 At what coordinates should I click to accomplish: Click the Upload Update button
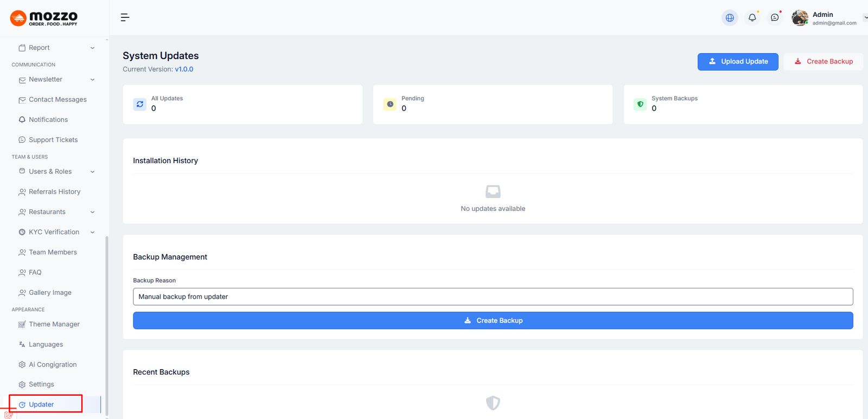click(x=737, y=62)
